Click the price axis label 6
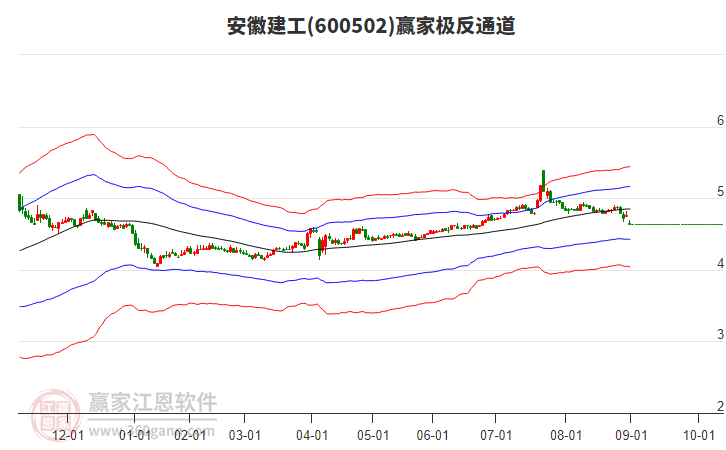Screen dimensions: 726x450 pos(720,120)
